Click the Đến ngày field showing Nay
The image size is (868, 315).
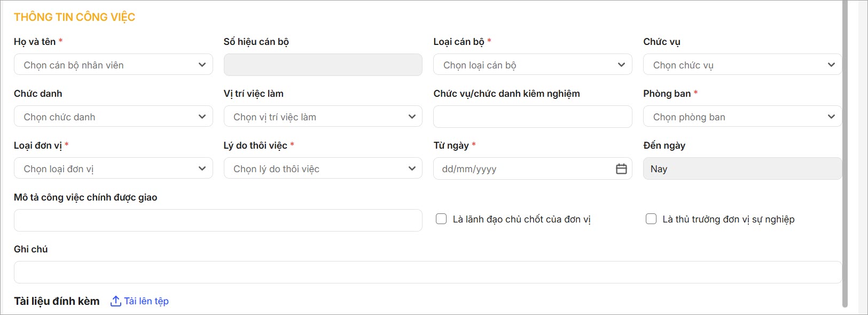[742, 168]
